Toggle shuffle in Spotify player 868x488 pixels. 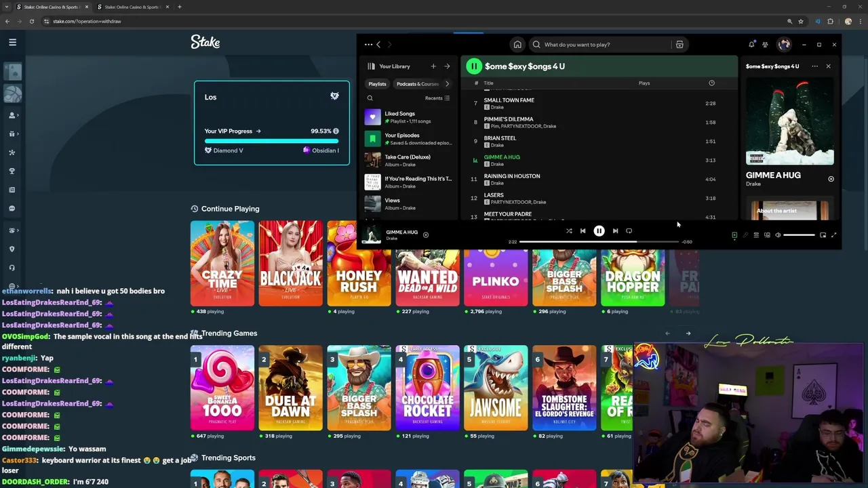coord(569,231)
